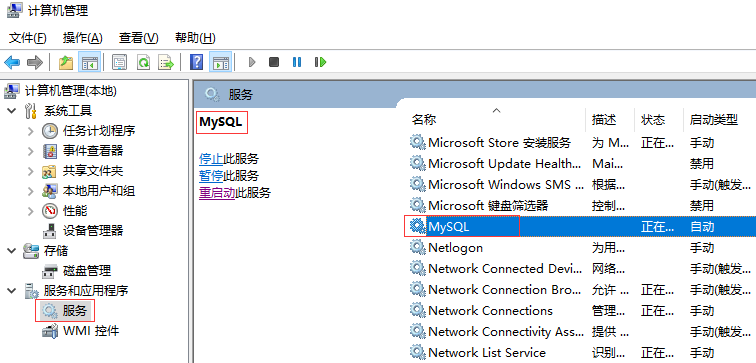Click the 停止 service link
The image size is (756, 363).
(x=211, y=159)
